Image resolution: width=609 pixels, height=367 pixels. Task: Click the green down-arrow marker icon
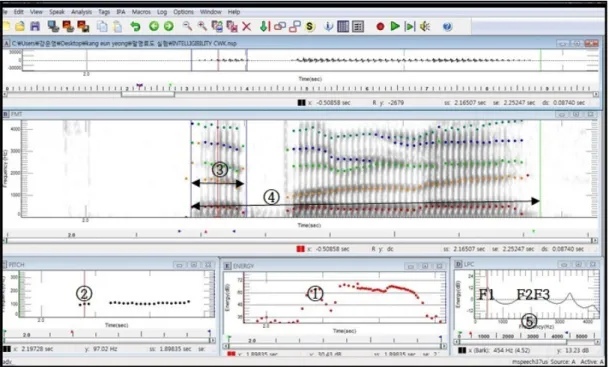pos(264,26)
